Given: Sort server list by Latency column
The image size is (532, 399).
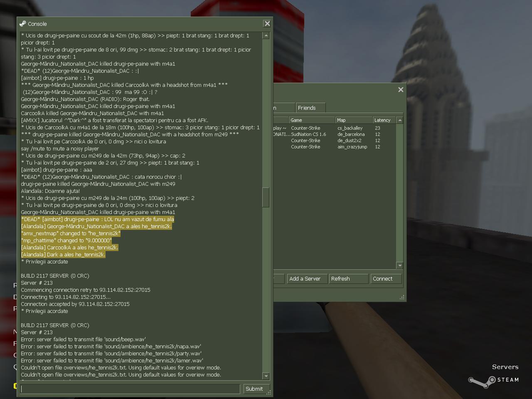Looking at the screenshot, I should coord(384,120).
